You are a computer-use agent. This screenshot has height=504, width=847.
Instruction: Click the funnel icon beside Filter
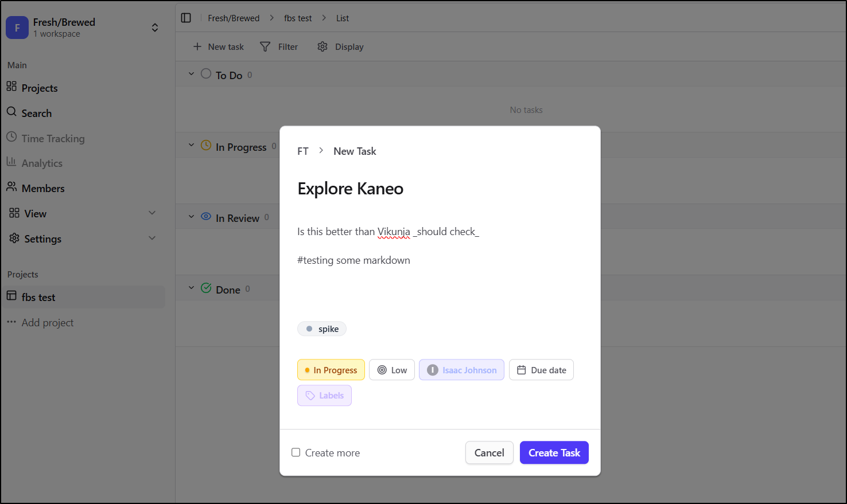(x=265, y=46)
